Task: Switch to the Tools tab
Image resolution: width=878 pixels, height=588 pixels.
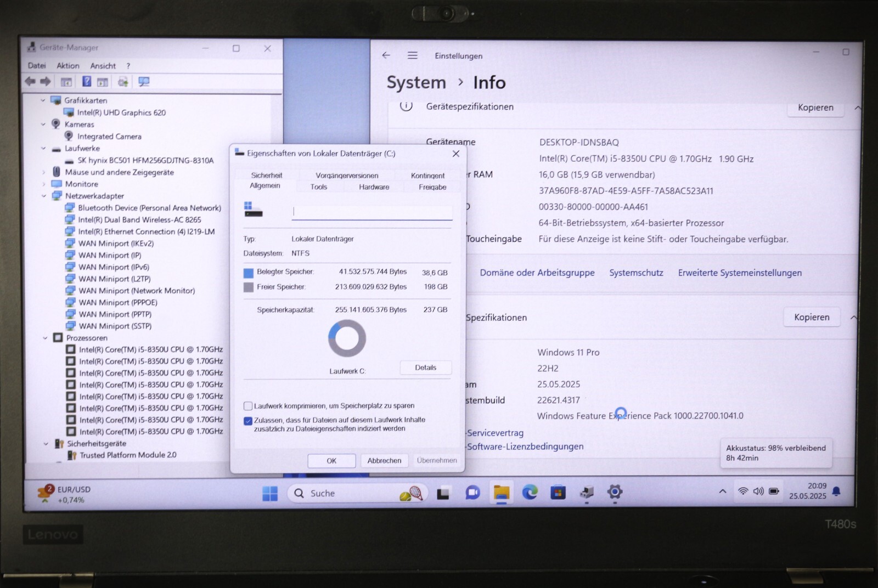Action: 318,187
